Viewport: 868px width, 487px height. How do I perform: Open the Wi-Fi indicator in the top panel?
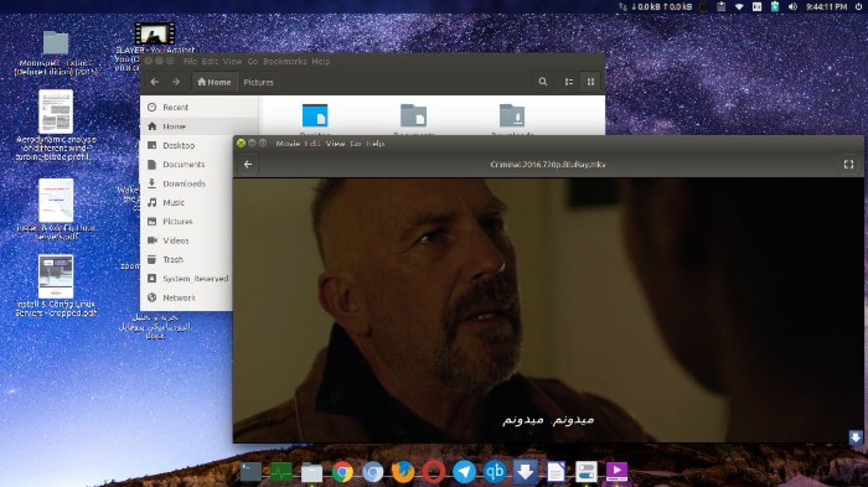(x=739, y=7)
